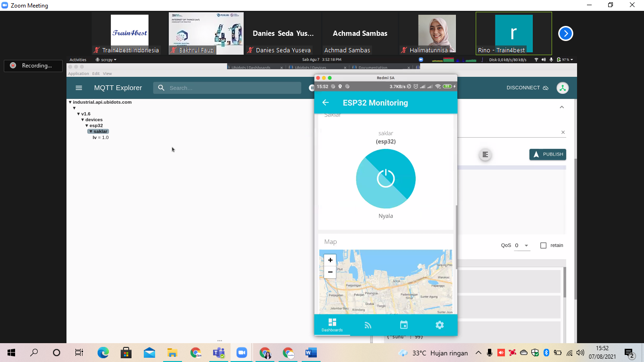Unmute microphone in Zoom taskbar tray

[490, 353]
